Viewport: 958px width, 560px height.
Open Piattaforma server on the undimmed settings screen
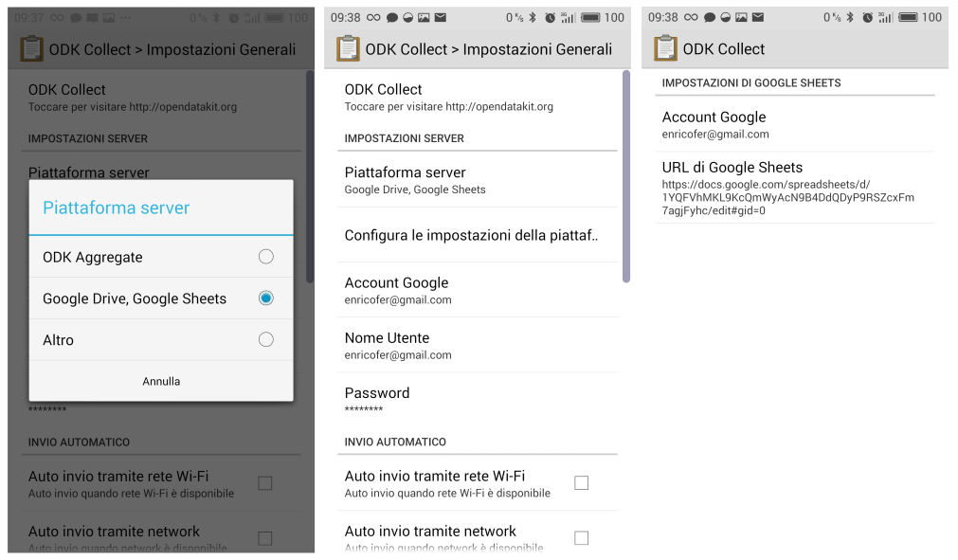[x=478, y=180]
